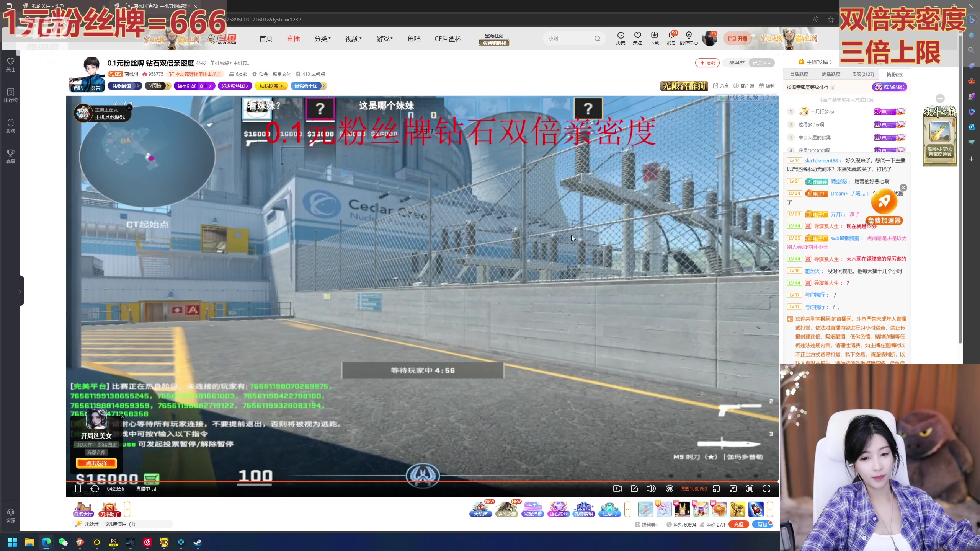Enter fullscreen mode in player
The image size is (980, 551).
click(766, 488)
